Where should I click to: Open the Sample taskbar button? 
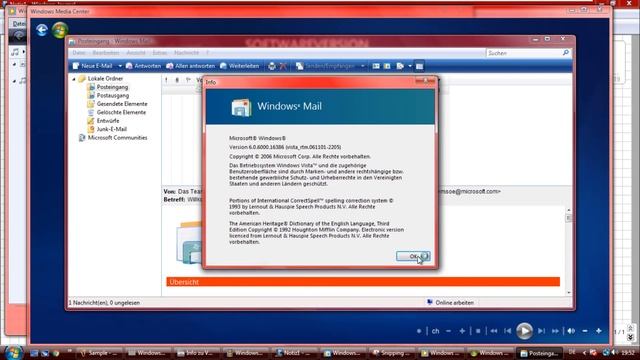(99, 353)
